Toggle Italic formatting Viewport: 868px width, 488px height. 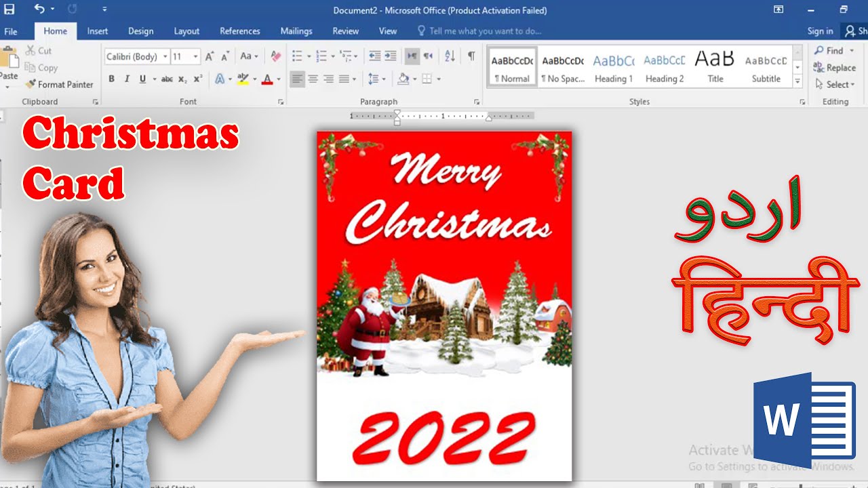127,79
